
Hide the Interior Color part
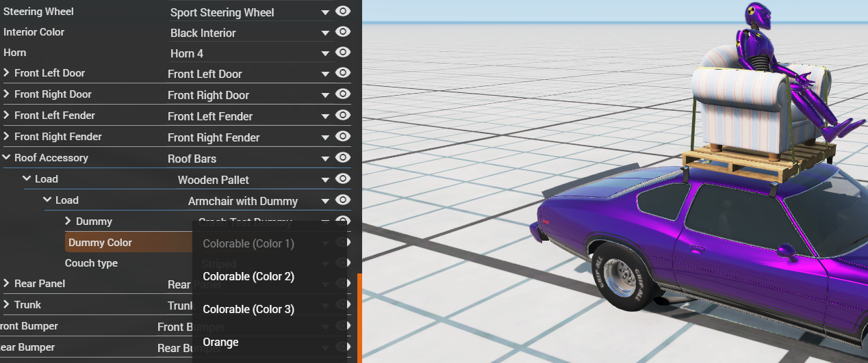[x=343, y=31]
